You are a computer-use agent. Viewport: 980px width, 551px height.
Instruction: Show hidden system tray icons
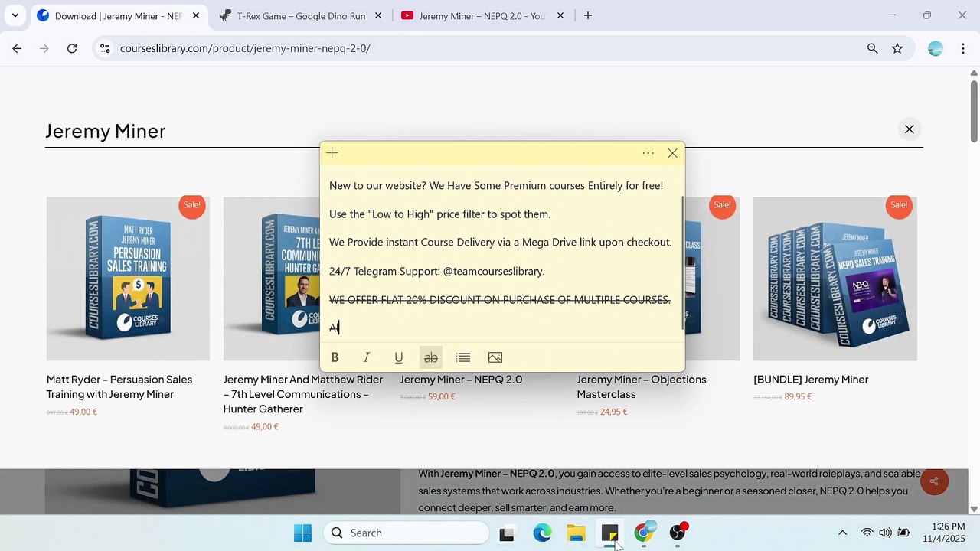coord(843,533)
